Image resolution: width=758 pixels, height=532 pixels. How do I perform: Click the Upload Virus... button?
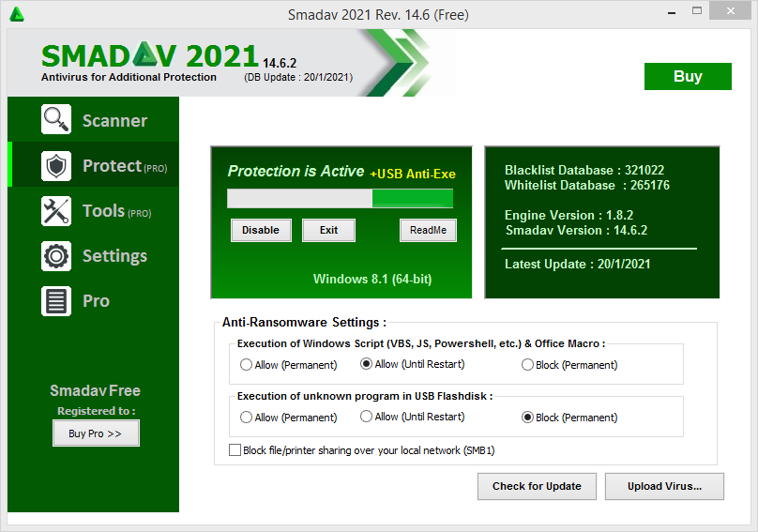click(664, 486)
